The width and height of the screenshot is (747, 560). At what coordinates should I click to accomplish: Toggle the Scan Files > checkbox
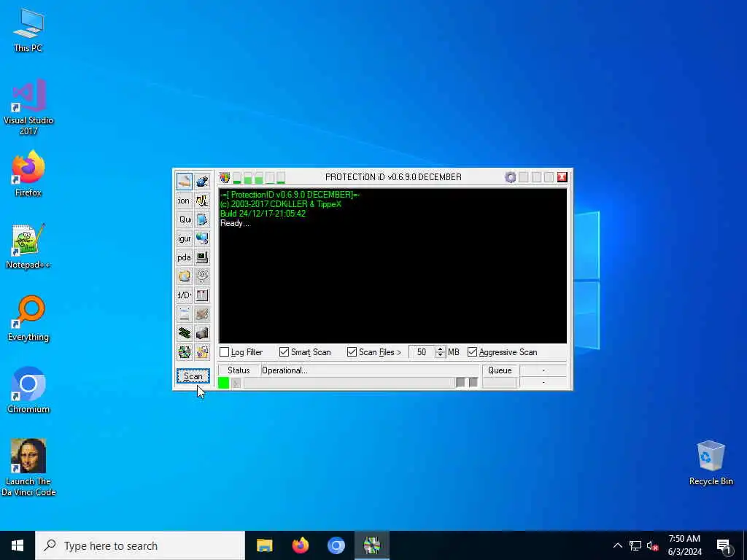click(x=352, y=352)
